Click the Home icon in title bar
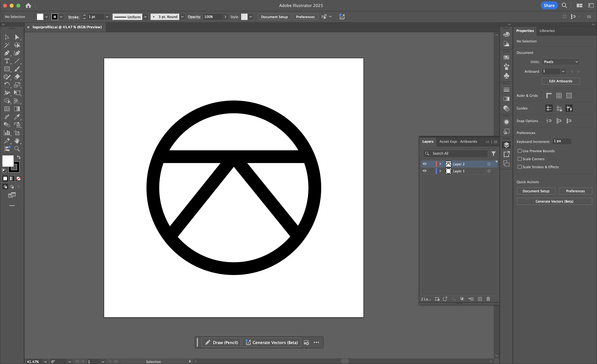Screen dimensions: 597x364 coord(28,5)
